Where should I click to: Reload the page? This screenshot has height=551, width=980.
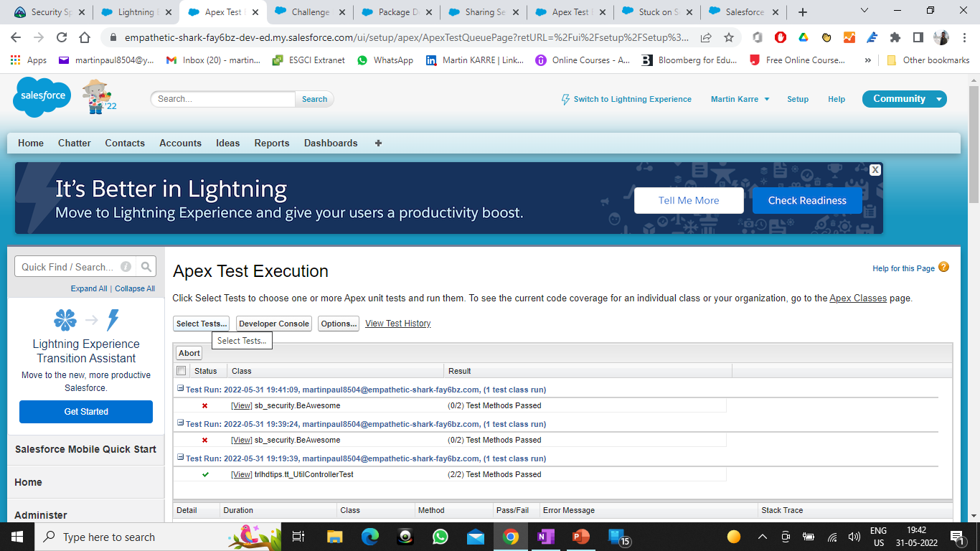pyautogui.click(x=62, y=37)
